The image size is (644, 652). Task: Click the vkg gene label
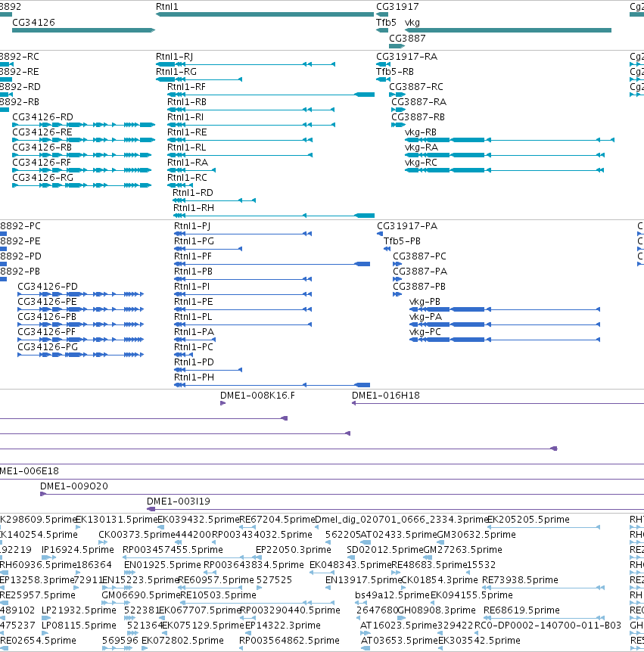point(412,23)
